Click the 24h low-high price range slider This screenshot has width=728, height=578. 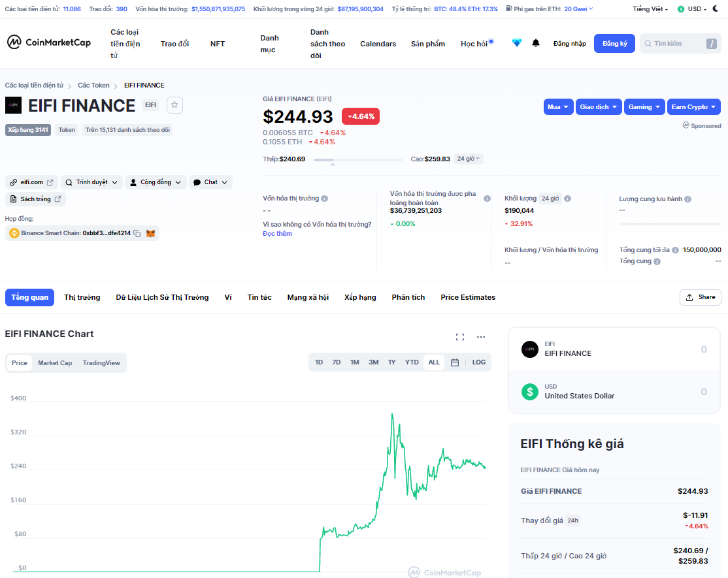click(357, 159)
